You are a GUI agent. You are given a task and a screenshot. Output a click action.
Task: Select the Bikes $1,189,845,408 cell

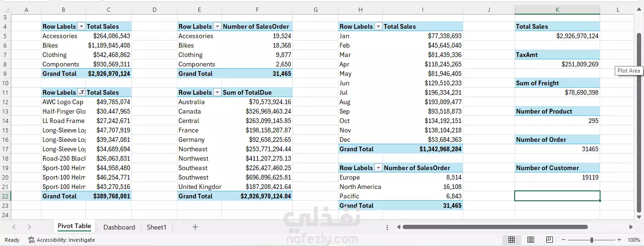(x=108, y=45)
